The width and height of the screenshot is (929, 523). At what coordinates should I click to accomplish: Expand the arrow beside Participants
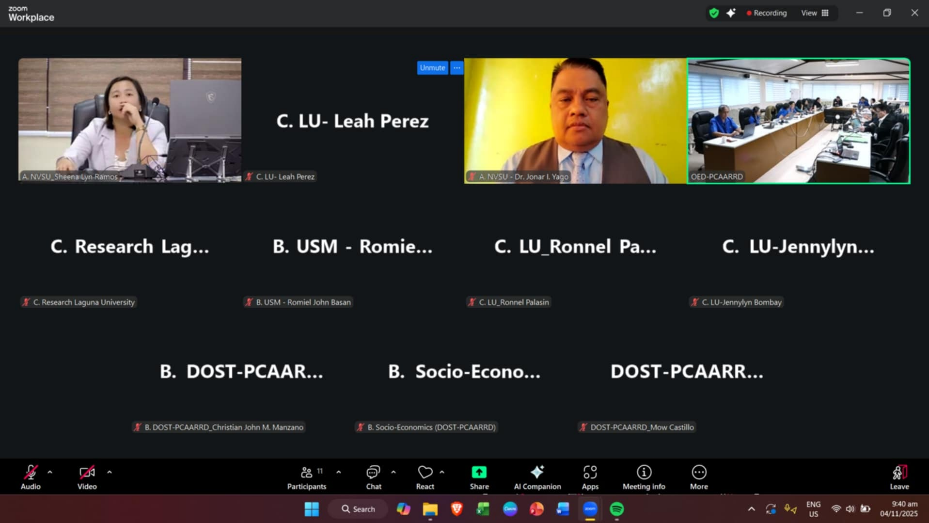coord(338,472)
